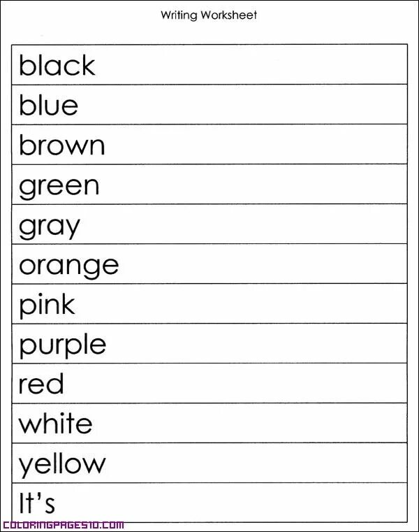Open the coloringpages10.com watermark link

click(64, 526)
